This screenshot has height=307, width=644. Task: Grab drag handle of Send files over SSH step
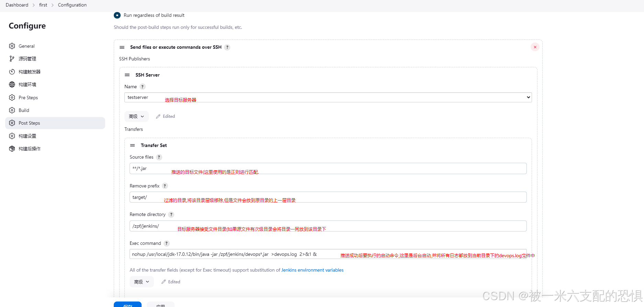coord(122,47)
